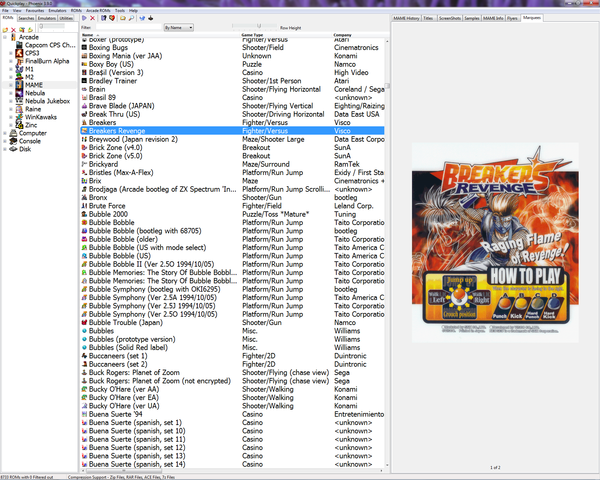Open the By Name filter dropdown
The height and width of the screenshot is (480, 600).
(x=178, y=28)
